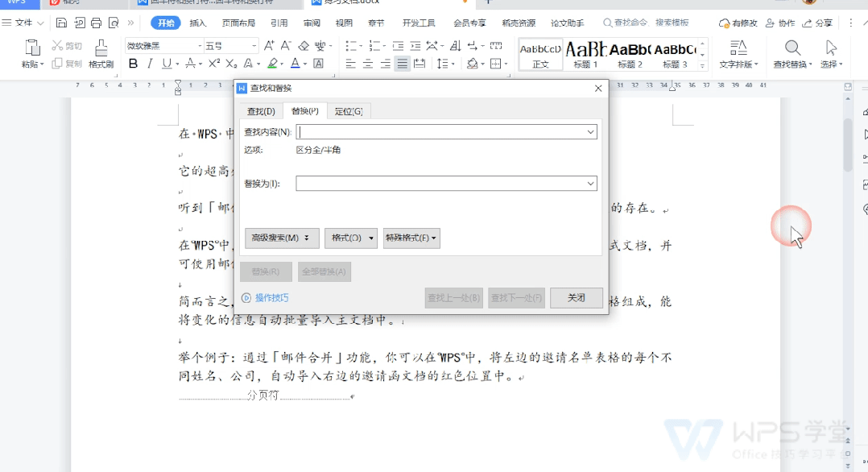
Task: Click the vertical scrollbar thumb
Action: tap(848, 145)
